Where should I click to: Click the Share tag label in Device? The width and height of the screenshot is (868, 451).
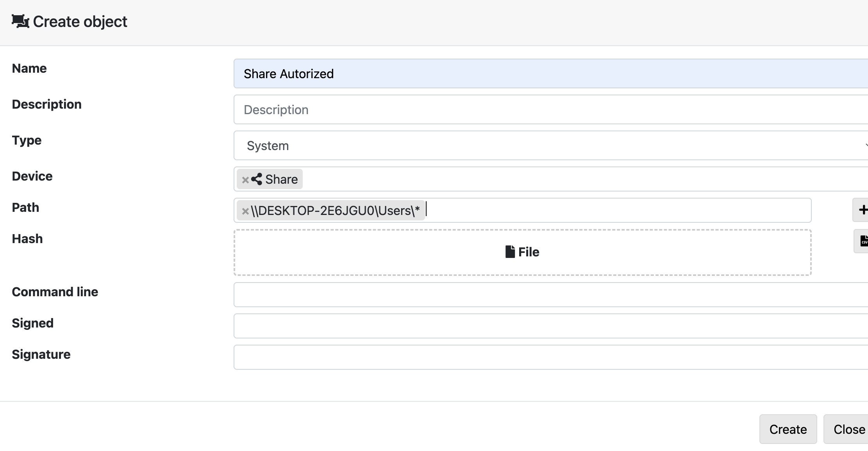click(281, 179)
